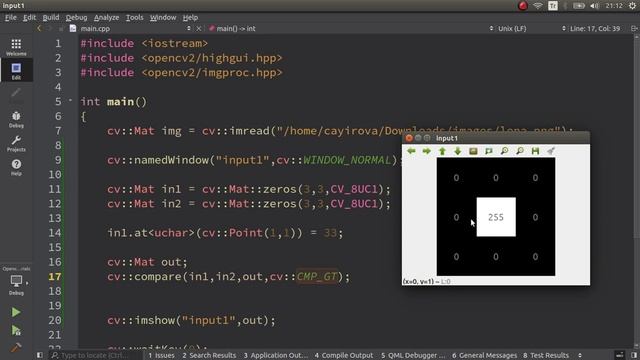Click the Line: 17, Col: 39 indicator

pyautogui.click(x=595, y=29)
